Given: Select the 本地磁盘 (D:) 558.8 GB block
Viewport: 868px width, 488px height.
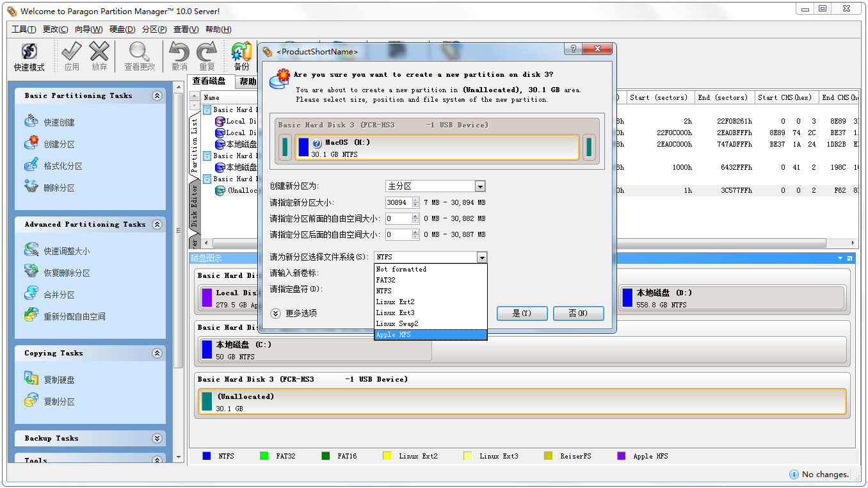Looking at the screenshot, I should point(733,298).
